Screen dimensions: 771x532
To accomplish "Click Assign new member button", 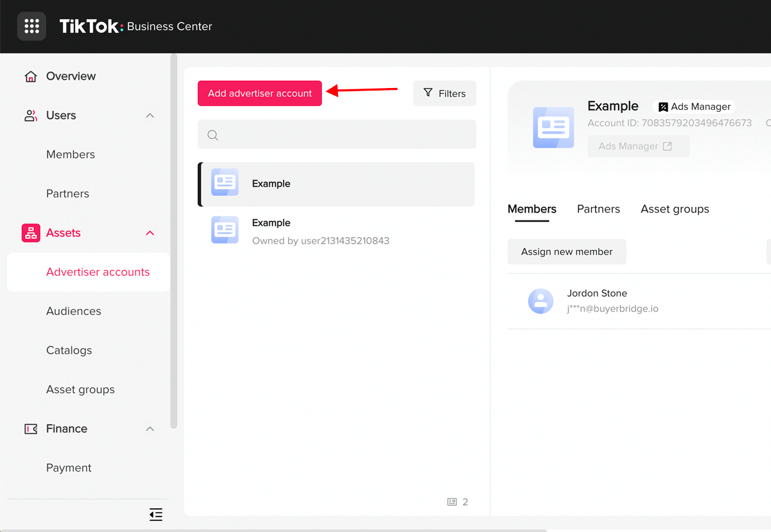I will pos(567,252).
